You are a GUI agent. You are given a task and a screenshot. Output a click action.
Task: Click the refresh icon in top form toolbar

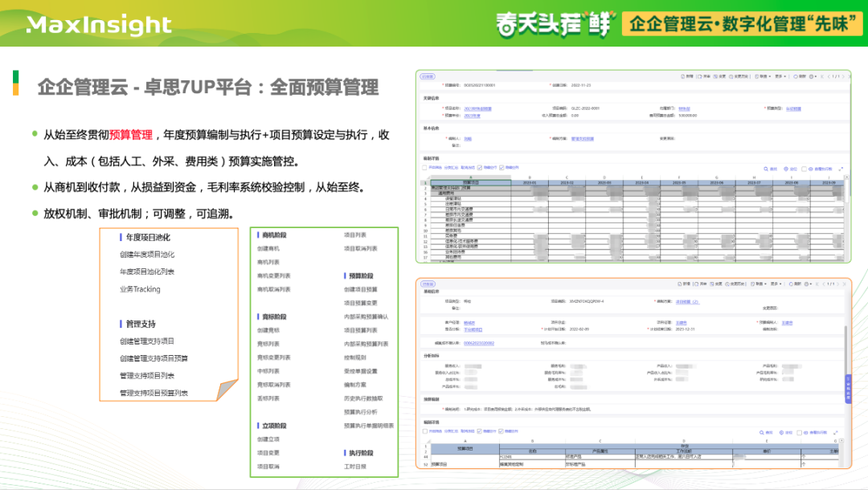click(x=796, y=77)
